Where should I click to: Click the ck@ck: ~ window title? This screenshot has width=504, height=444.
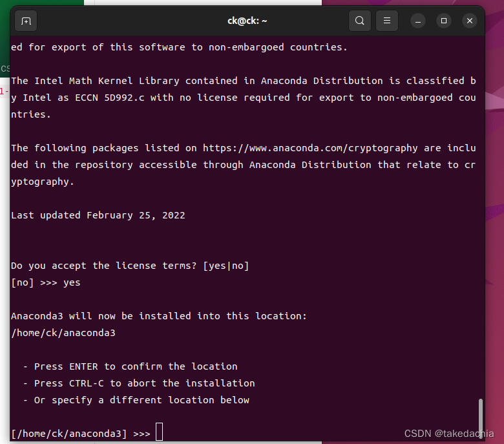pos(247,21)
